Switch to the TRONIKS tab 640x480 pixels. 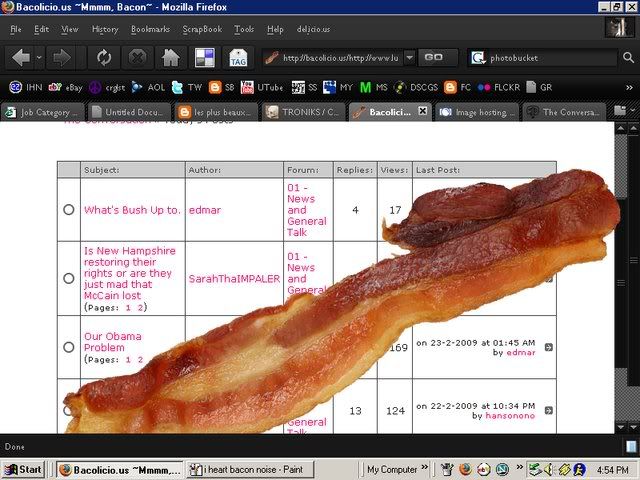(303, 112)
